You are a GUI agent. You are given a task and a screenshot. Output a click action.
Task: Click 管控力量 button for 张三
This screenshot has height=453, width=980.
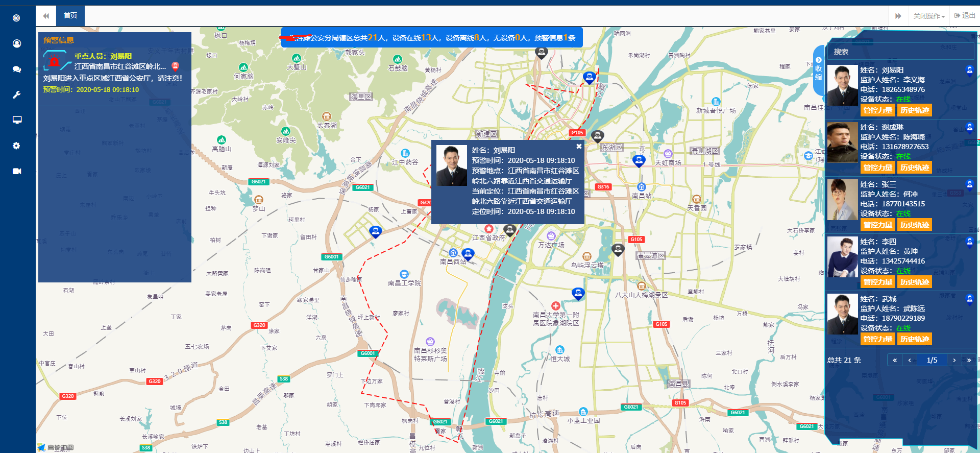tap(877, 225)
